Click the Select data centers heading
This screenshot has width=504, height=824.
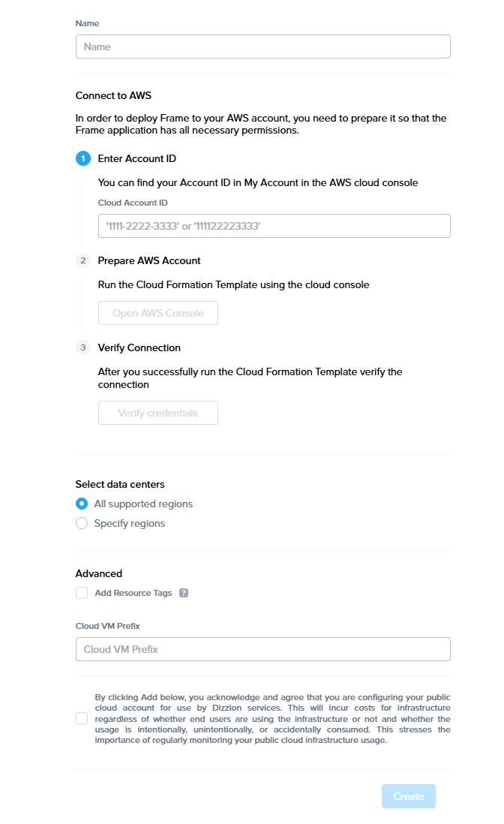120,484
